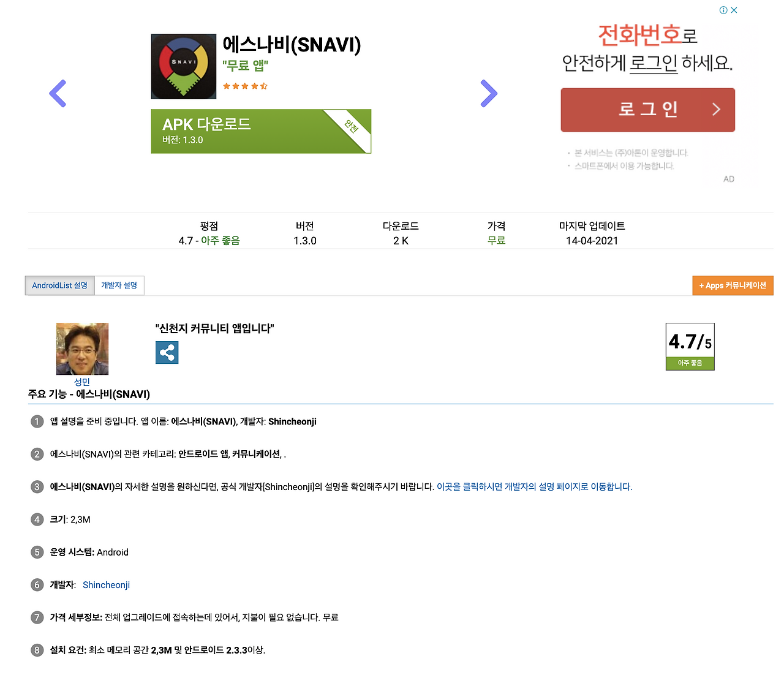The height and width of the screenshot is (675, 784).
Task: Open the developer description page link
Action: pos(535,487)
